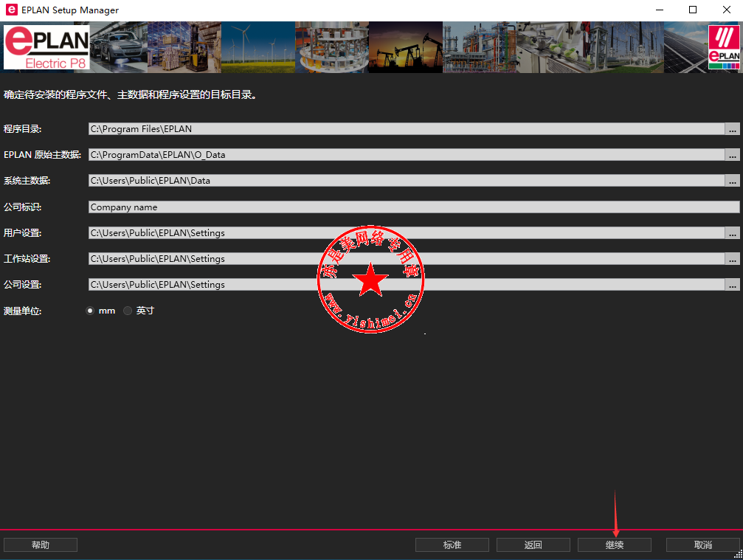743x560 pixels.
Task: Edit the 用户设置 Settings path field
Action: pyautogui.click(x=407, y=232)
